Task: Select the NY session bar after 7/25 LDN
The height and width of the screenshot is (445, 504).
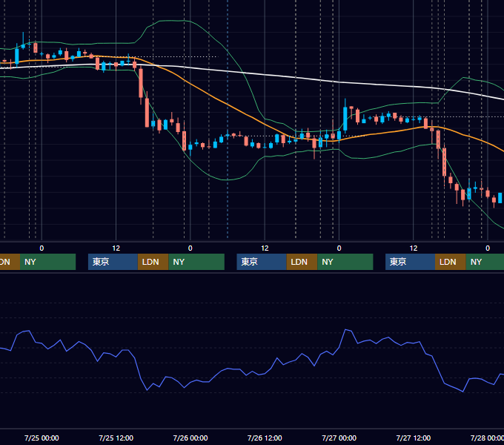Action: pos(196,262)
